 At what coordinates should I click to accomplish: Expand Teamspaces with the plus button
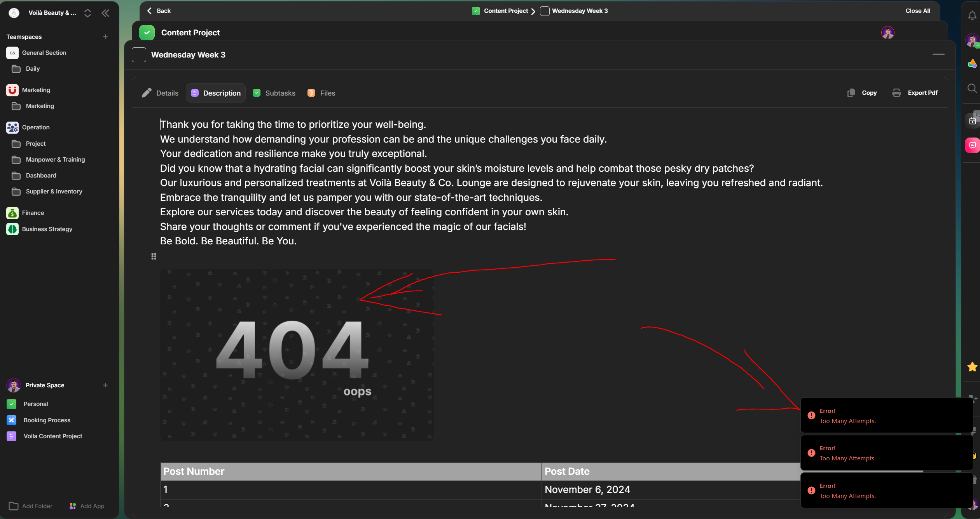coord(105,37)
